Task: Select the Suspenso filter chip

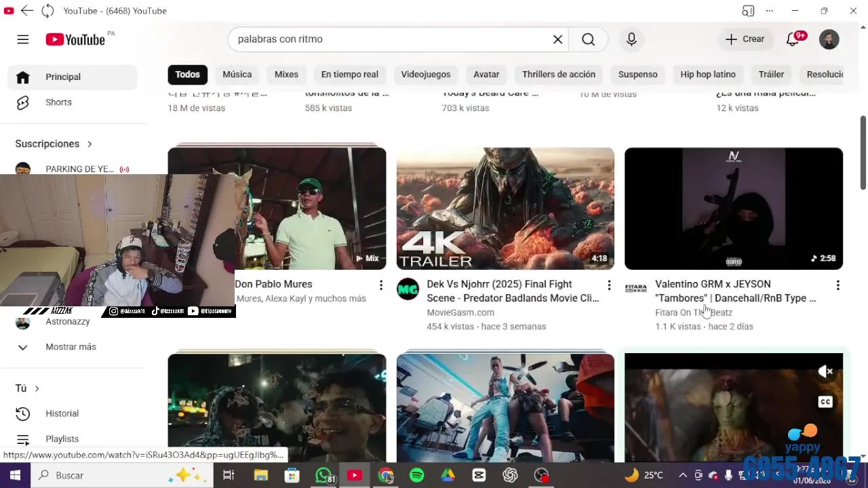Action: 637,75
